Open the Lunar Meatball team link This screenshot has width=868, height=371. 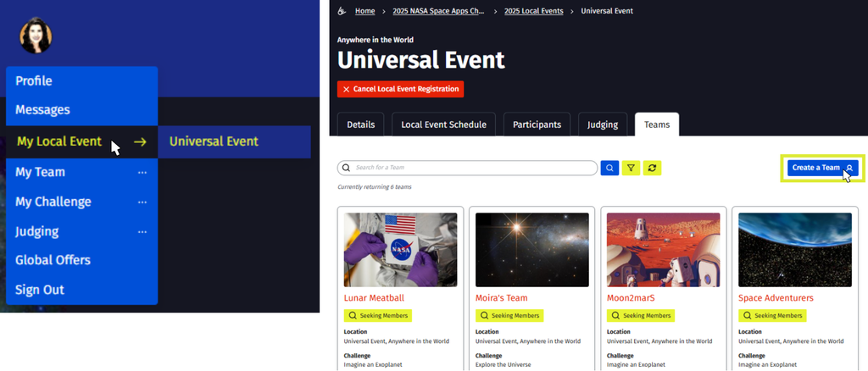(x=374, y=298)
